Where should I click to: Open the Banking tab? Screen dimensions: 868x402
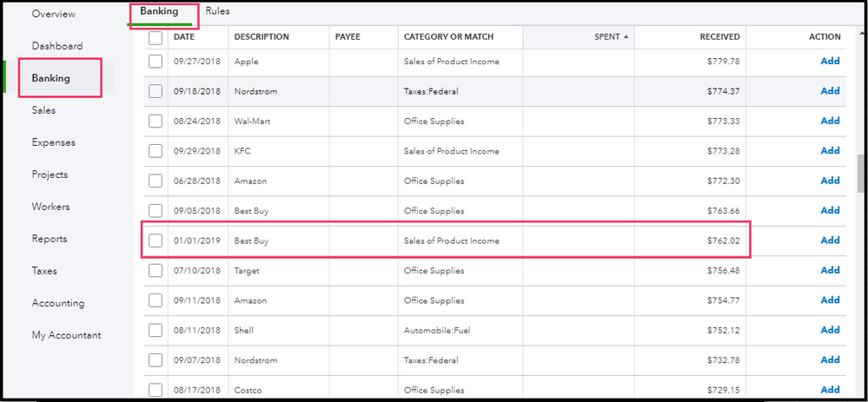pyautogui.click(x=159, y=11)
